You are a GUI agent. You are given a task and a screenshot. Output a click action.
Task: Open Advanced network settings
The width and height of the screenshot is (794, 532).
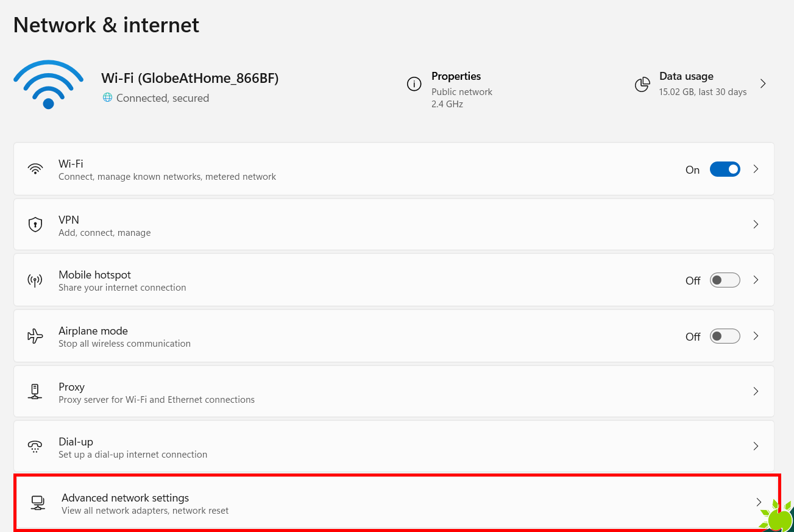pyautogui.click(x=397, y=503)
